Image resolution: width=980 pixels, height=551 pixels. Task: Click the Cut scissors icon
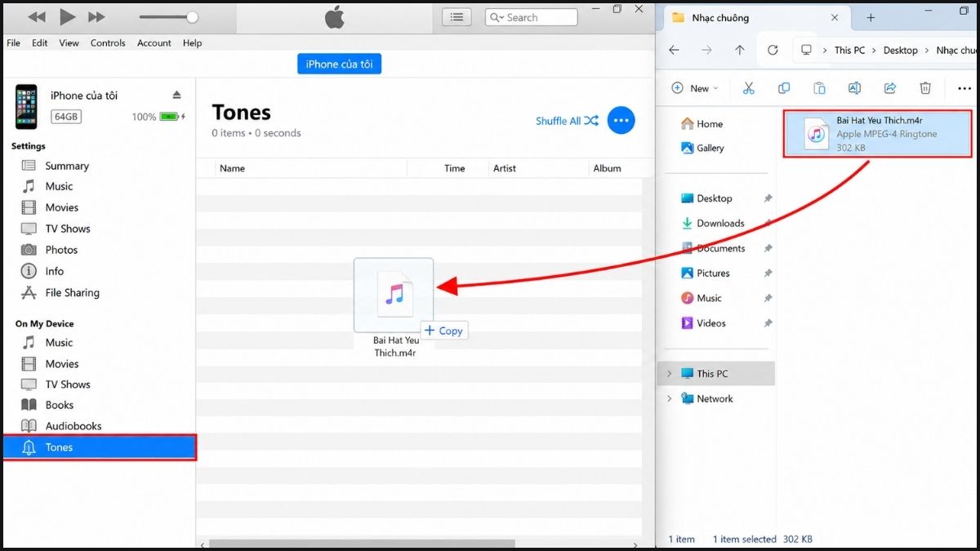pyautogui.click(x=748, y=88)
